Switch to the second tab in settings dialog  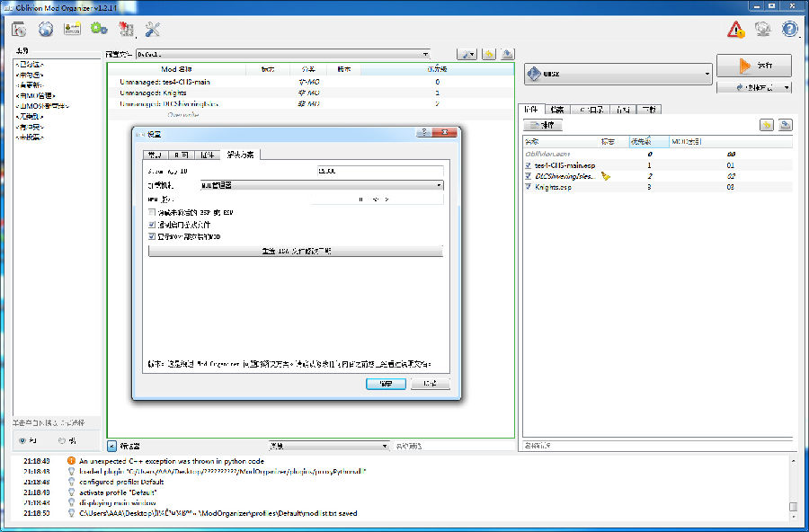(181, 155)
